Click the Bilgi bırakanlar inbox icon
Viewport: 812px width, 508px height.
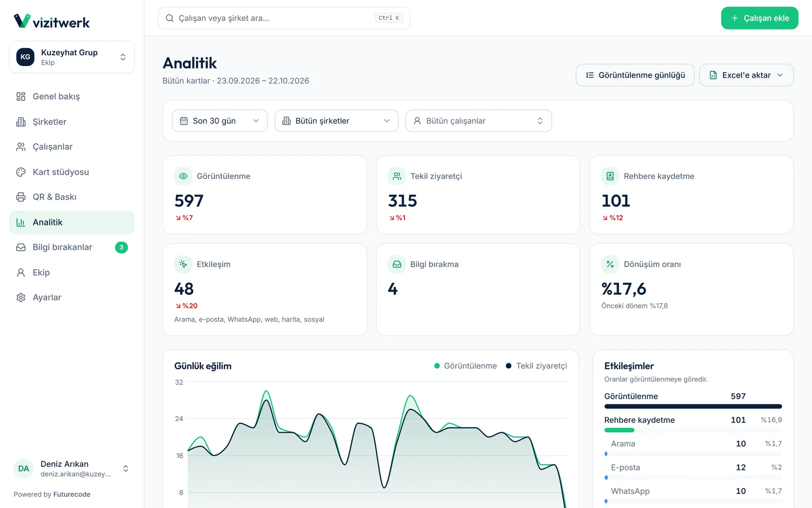(21, 247)
